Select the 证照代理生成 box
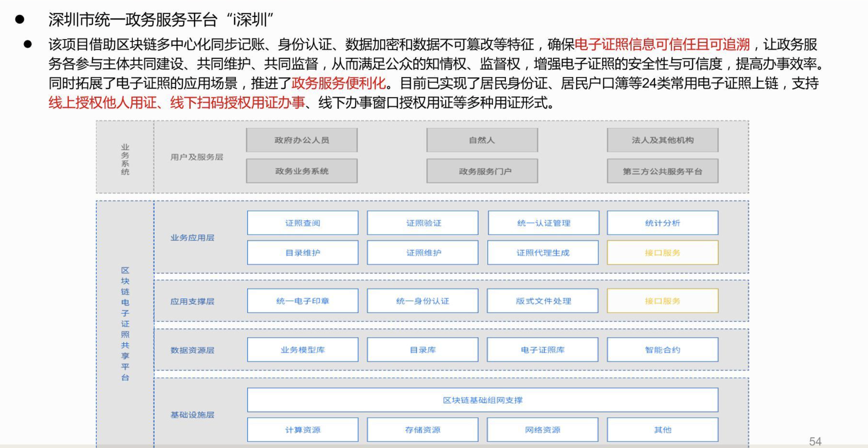868x448 pixels. tap(543, 252)
